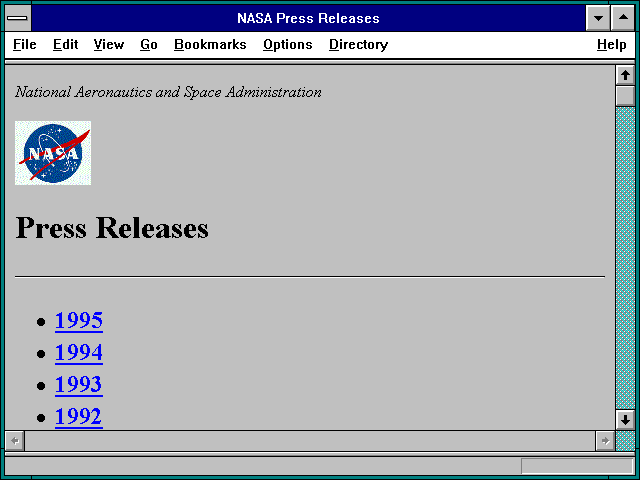Follow the 1995 press releases link
Screen dimensions: 640x480
pos(79,320)
